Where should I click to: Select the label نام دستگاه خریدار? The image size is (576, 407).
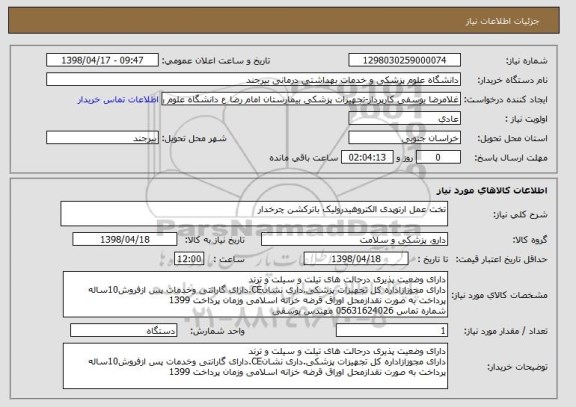[513, 80]
